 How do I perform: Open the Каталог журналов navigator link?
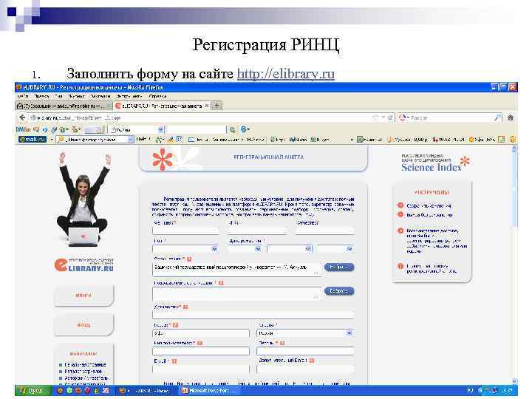(x=83, y=372)
